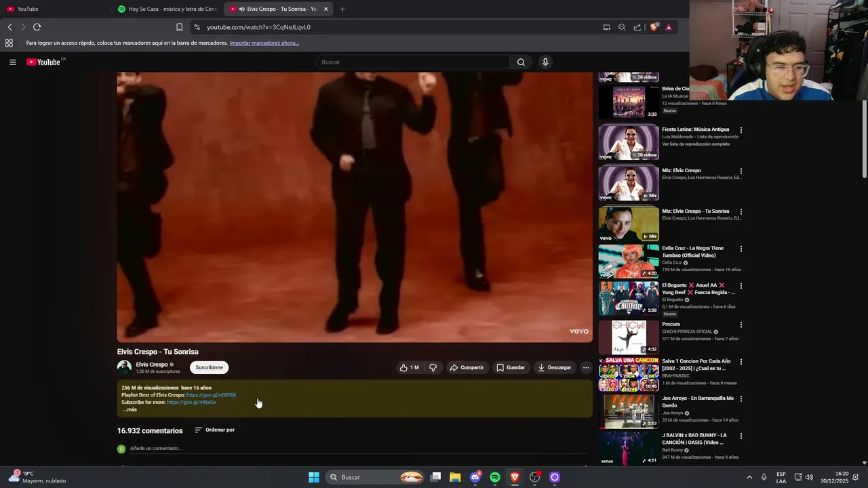Open the Best of Elvis Crespo playlist link
The height and width of the screenshot is (488, 868).
(211, 395)
